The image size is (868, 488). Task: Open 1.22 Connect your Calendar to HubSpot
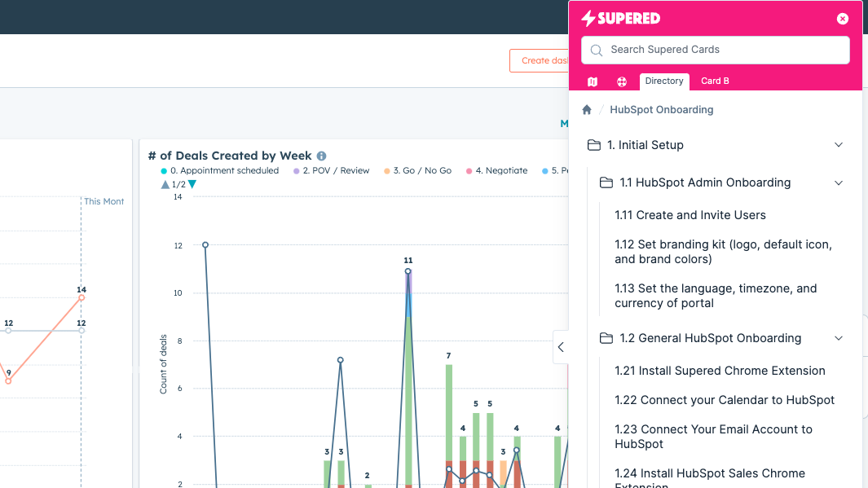[x=724, y=400]
